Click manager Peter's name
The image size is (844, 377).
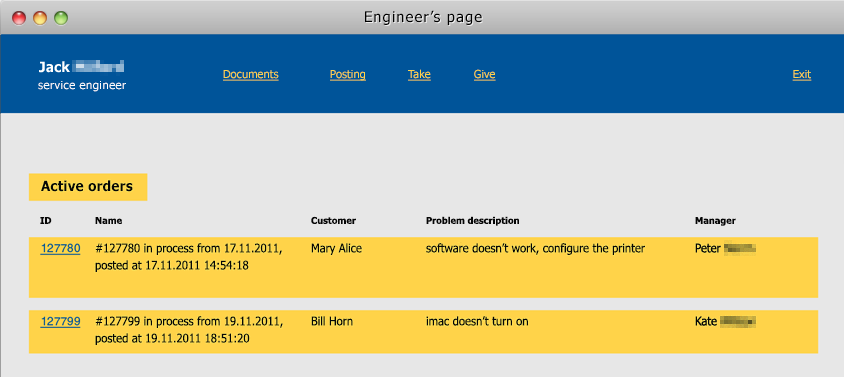pyautogui.click(x=726, y=249)
